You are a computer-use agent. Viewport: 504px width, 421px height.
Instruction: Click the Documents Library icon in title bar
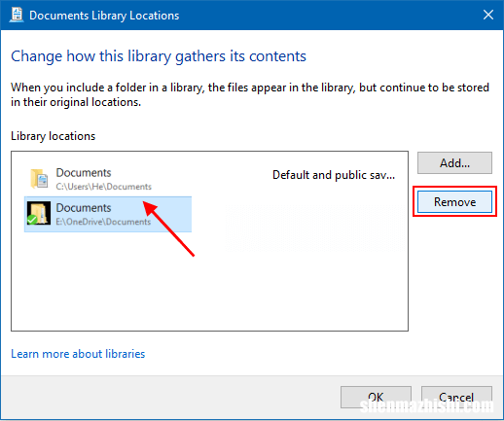pos(17,15)
